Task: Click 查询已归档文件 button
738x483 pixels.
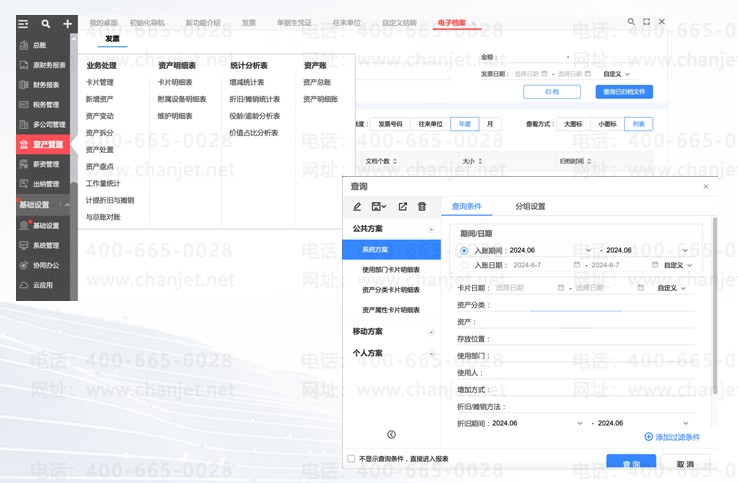Action: (624, 91)
